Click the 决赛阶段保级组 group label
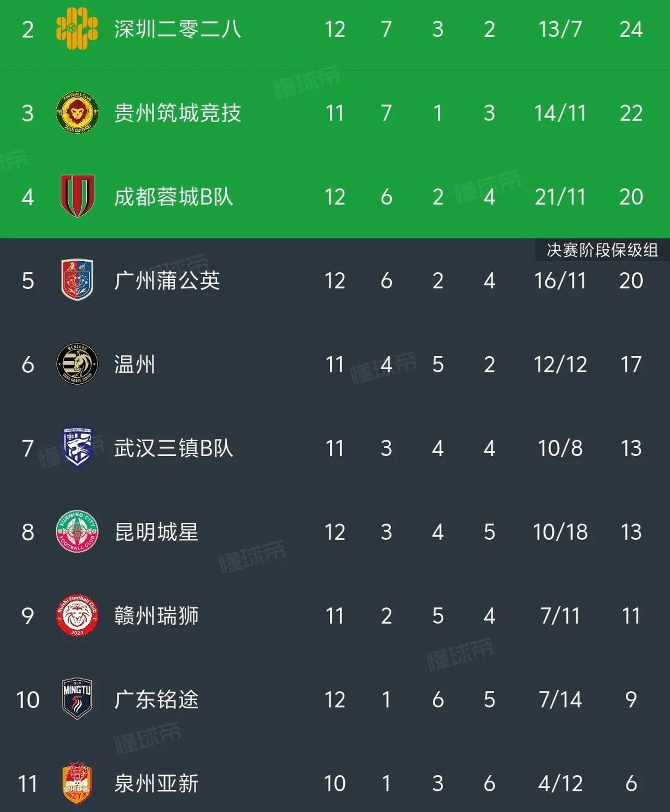The image size is (670, 812). coord(602,250)
